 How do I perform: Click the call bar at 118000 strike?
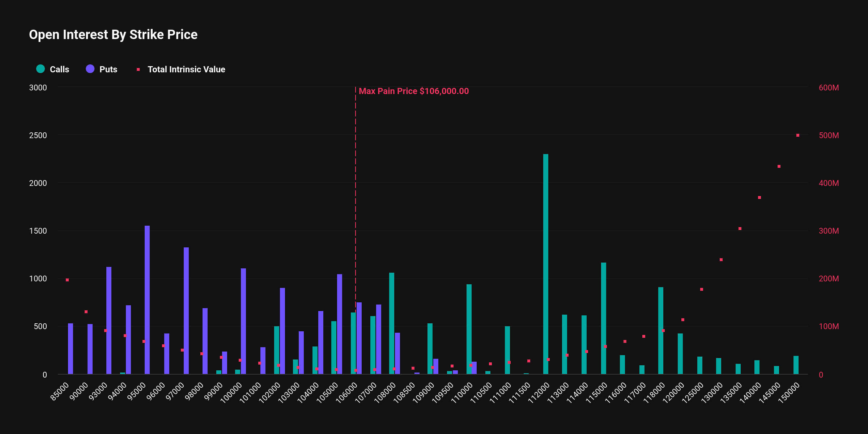(661, 331)
